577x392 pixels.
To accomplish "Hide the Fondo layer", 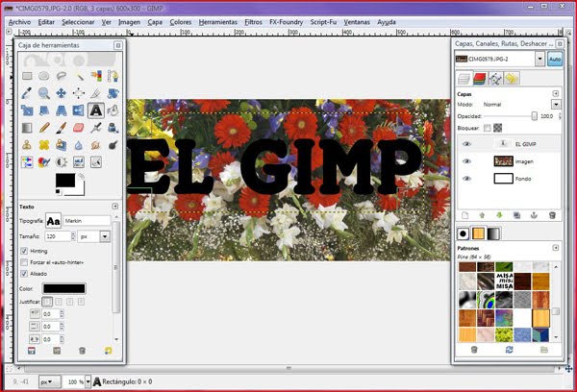I will coord(466,179).
